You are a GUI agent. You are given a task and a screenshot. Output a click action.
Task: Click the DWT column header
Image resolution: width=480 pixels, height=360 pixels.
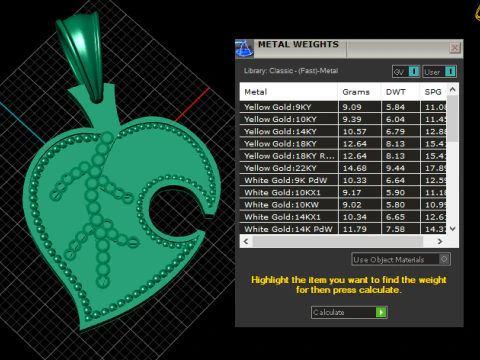[x=400, y=92]
